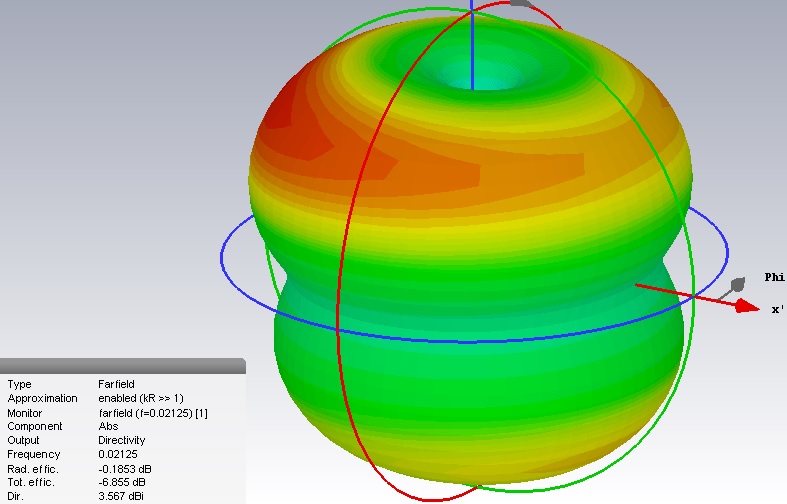Click the 'Tot. effic.' label

(x=31, y=482)
